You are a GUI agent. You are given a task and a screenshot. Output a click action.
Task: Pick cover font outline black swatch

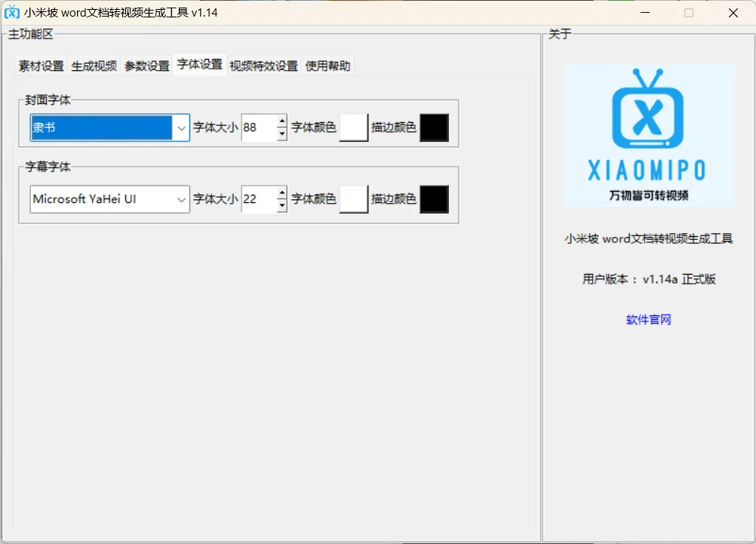click(x=434, y=128)
